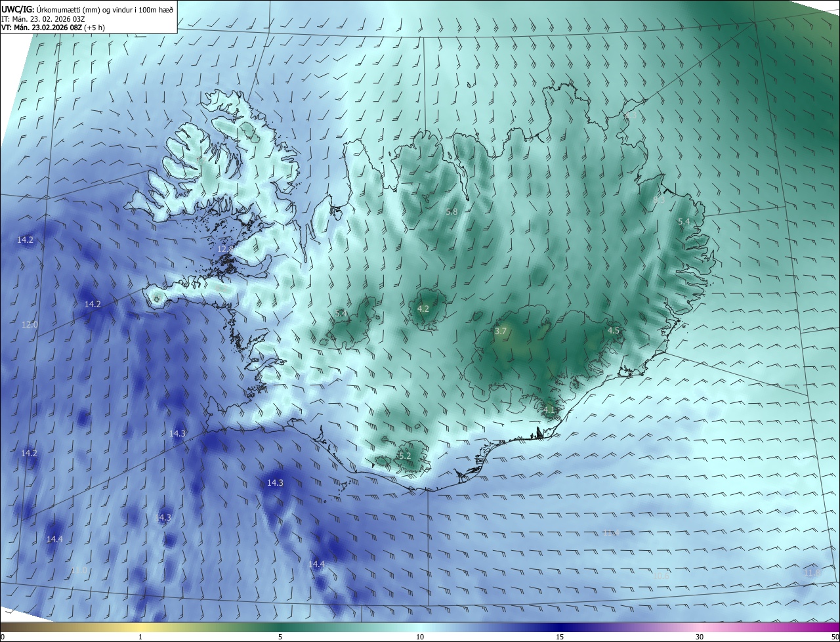Click the 10.6 value over the southeast ocean
840x642 pixels.
coord(660,576)
